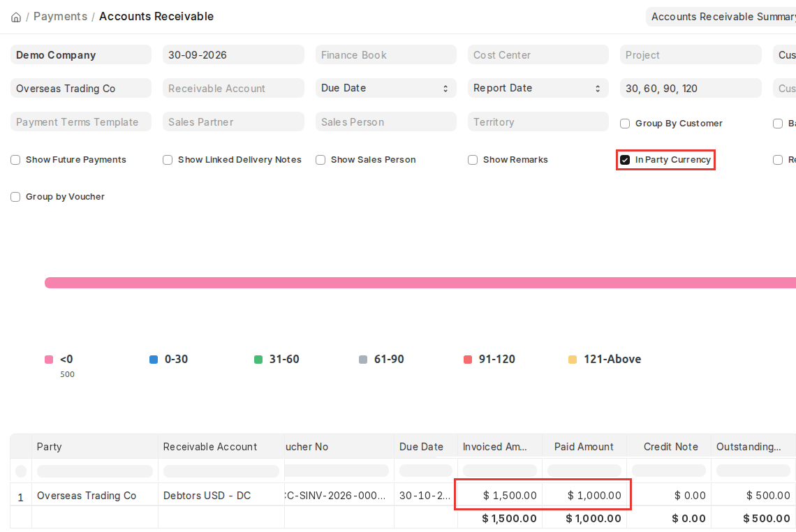Tick Show Sales Person checkbox
The height and width of the screenshot is (532, 796).
tap(320, 160)
